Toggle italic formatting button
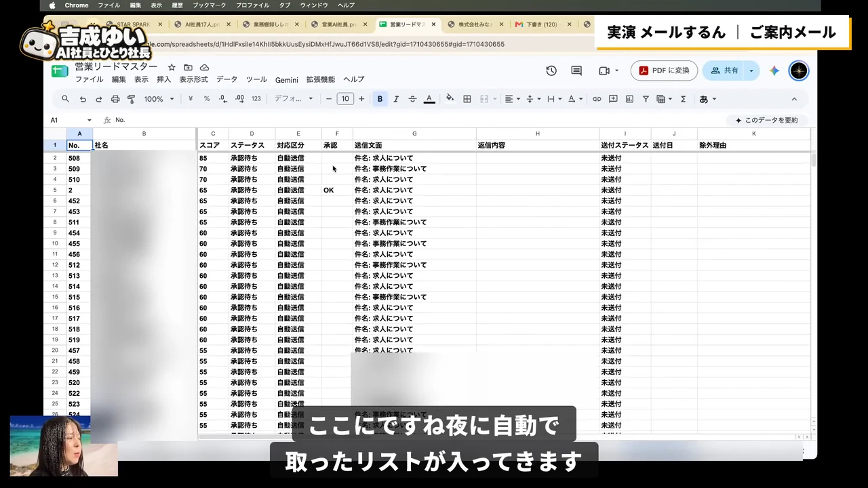Viewport: 868px width, 488px height. tap(396, 99)
